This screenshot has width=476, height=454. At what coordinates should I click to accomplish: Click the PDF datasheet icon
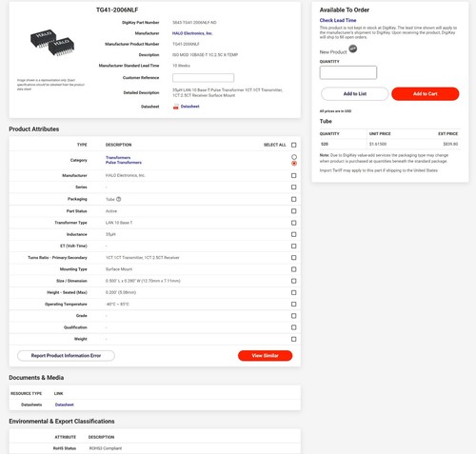[175, 107]
